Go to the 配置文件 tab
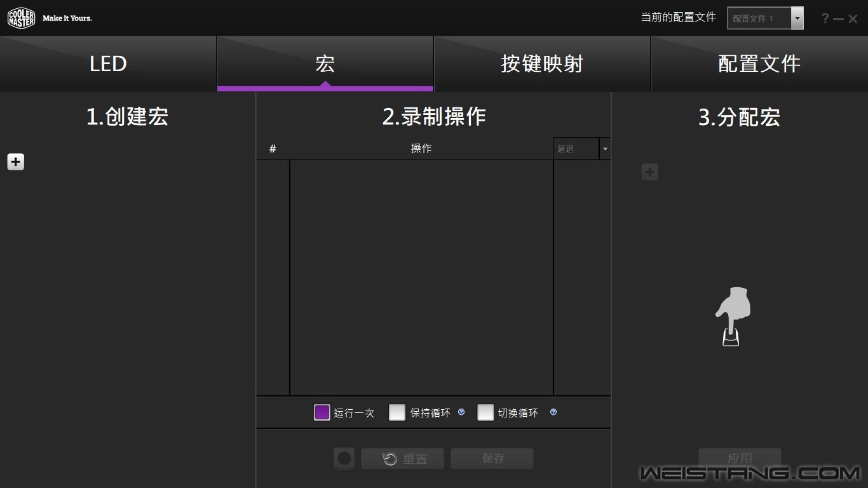The width and height of the screenshot is (868, 488). [x=759, y=64]
